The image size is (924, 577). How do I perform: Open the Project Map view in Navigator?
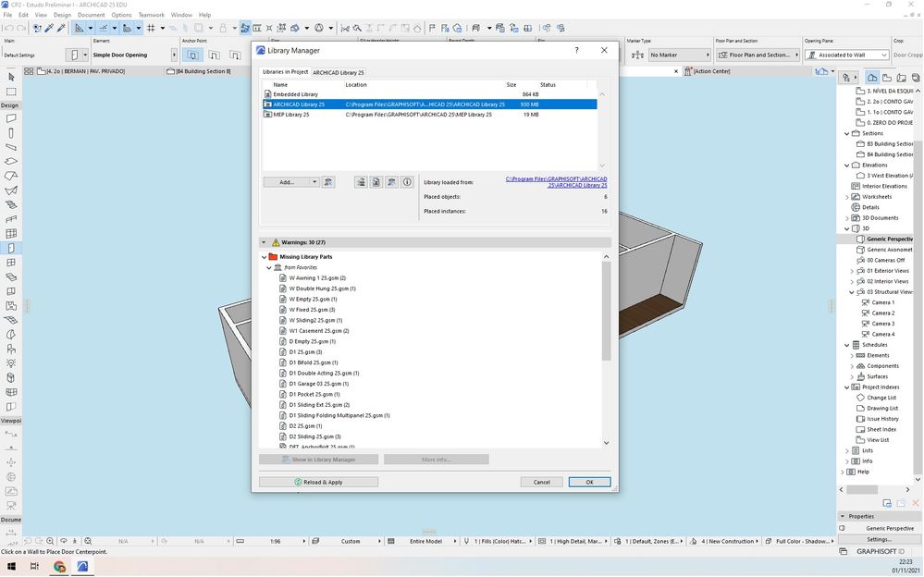tap(873, 77)
